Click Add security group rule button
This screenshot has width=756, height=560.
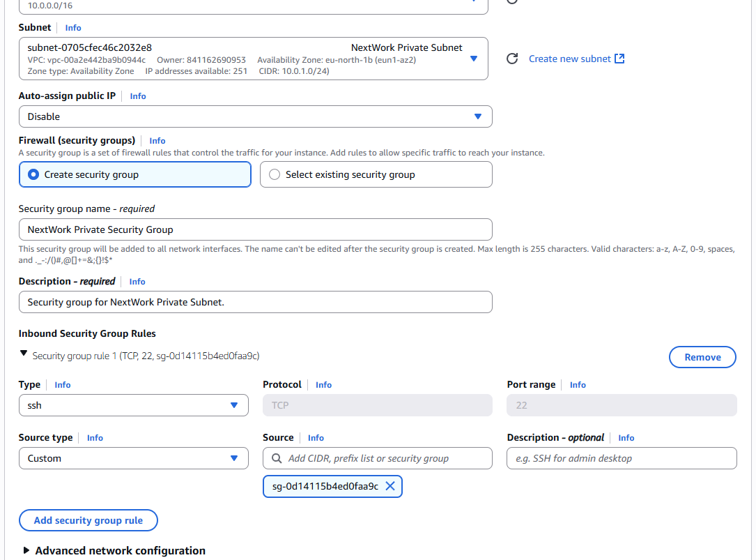(88, 520)
